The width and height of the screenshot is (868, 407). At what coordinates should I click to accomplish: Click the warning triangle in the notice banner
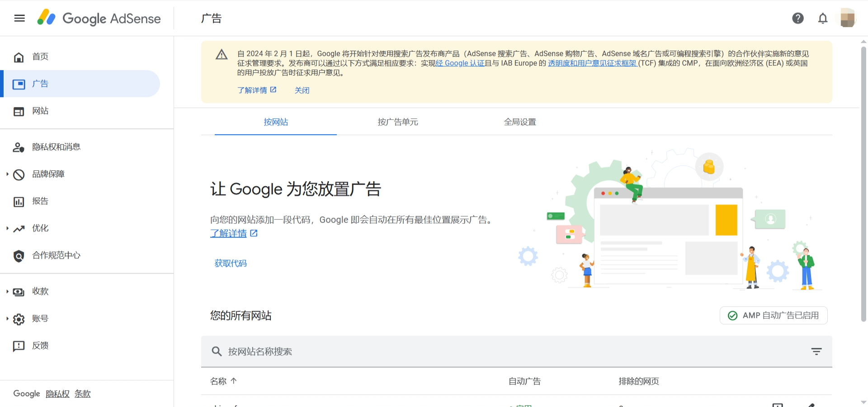[222, 55]
